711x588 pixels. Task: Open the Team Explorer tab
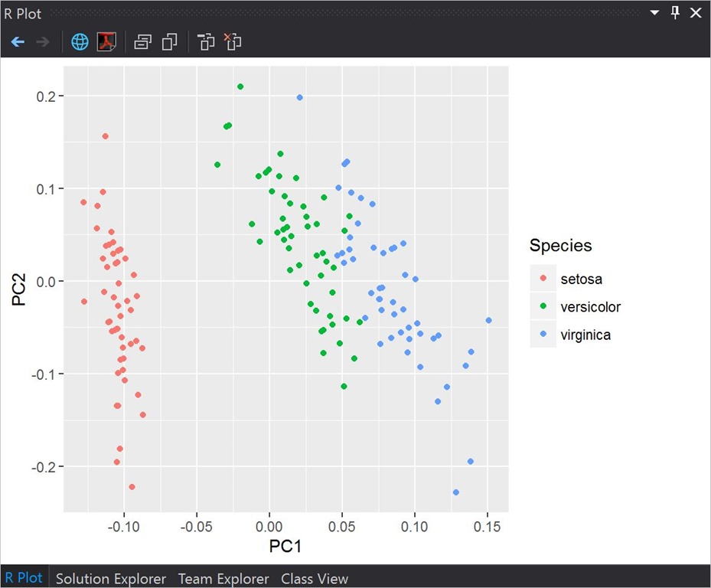pos(223,579)
